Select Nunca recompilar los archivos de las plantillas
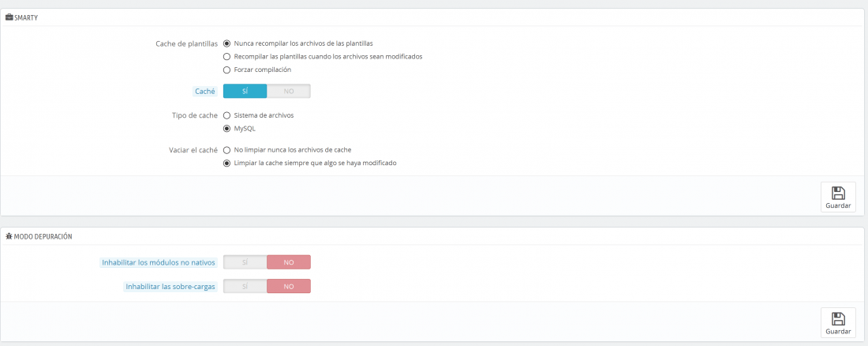The height and width of the screenshot is (346, 868). (226, 43)
